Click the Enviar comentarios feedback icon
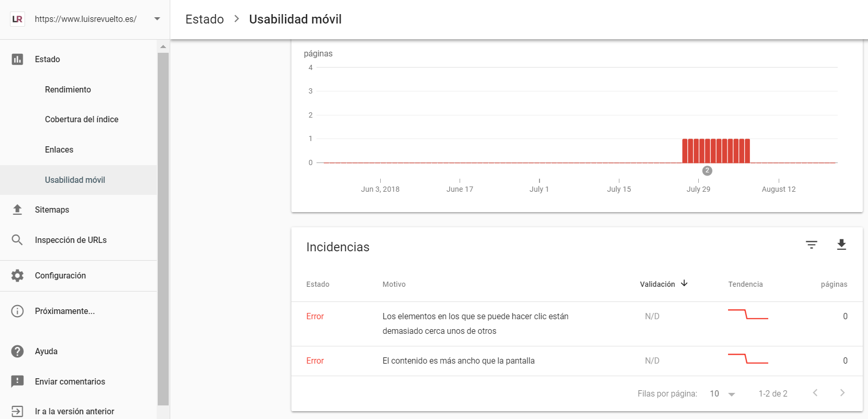This screenshot has height=419, width=868. point(17,381)
